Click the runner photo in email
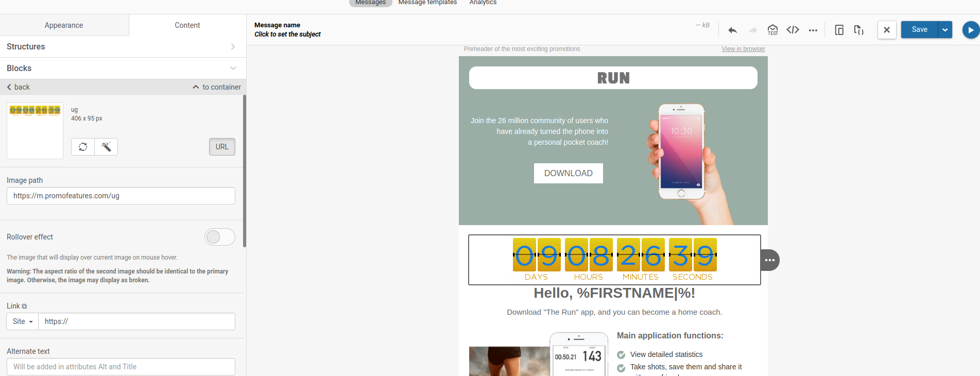Screen dimensions: 980x376 [509, 361]
